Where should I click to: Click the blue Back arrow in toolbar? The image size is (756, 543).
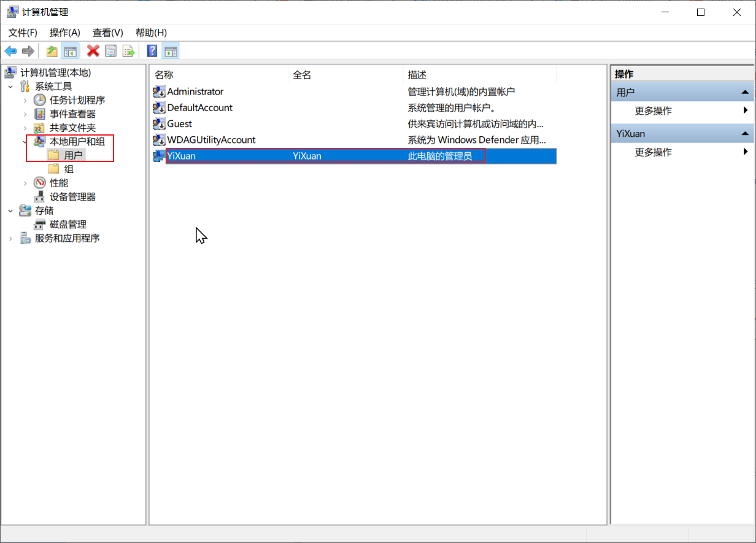pyautogui.click(x=10, y=51)
